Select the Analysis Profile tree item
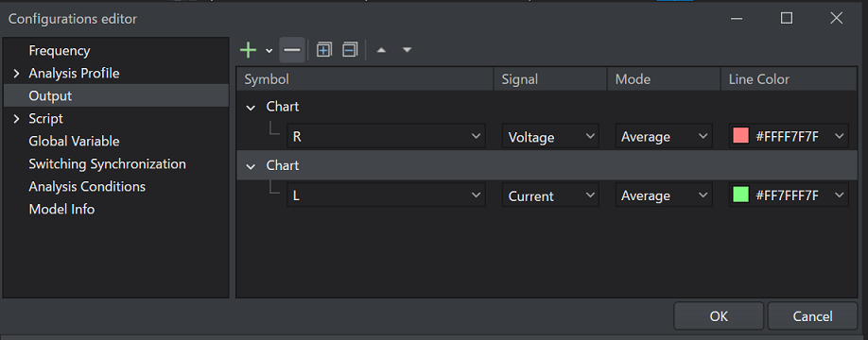868x340 pixels. [x=74, y=74]
